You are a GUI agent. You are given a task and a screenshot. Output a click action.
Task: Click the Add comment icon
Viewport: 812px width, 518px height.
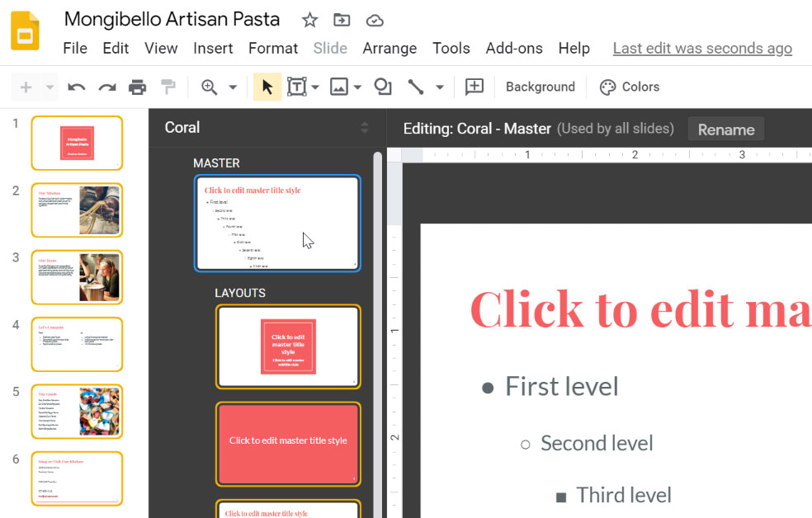point(474,87)
